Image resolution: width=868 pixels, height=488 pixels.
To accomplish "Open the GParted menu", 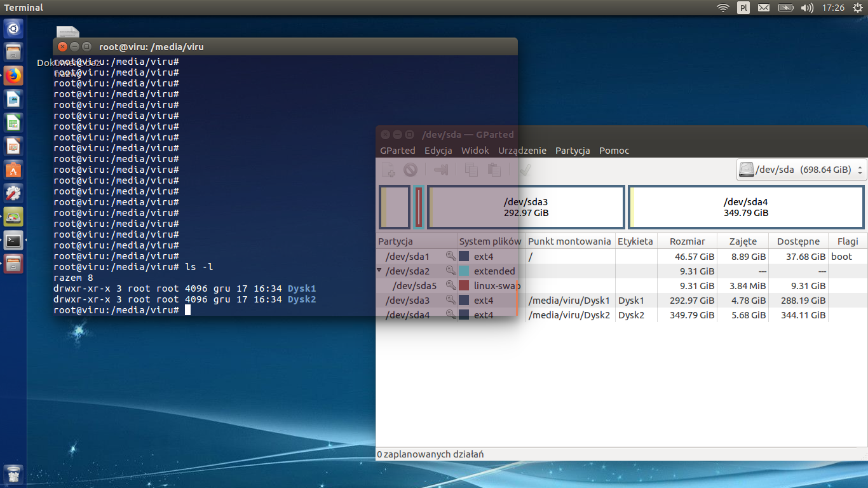I will pyautogui.click(x=398, y=151).
